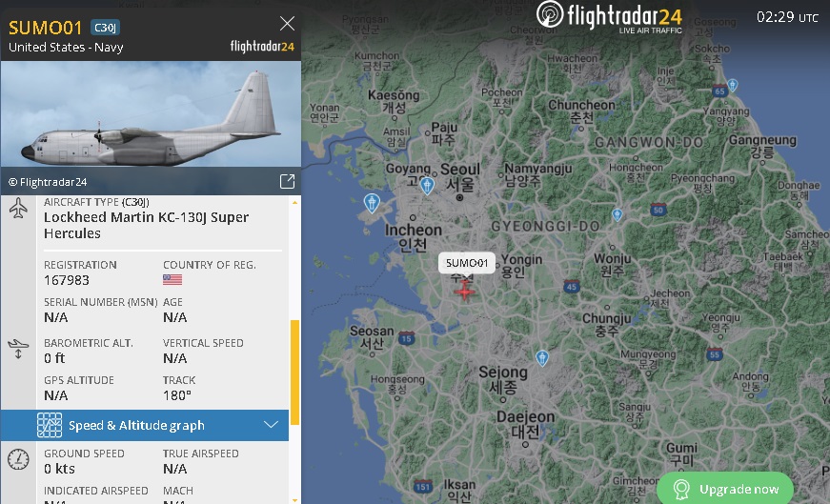830x504 pixels.
Task: Click the Upgrade now button
Action: coord(725,488)
